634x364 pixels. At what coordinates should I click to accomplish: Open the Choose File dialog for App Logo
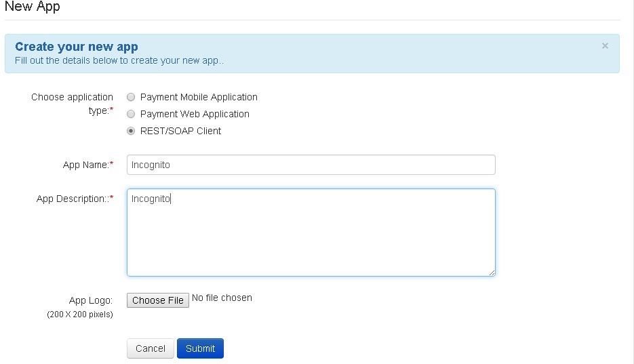click(x=158, y=300)
